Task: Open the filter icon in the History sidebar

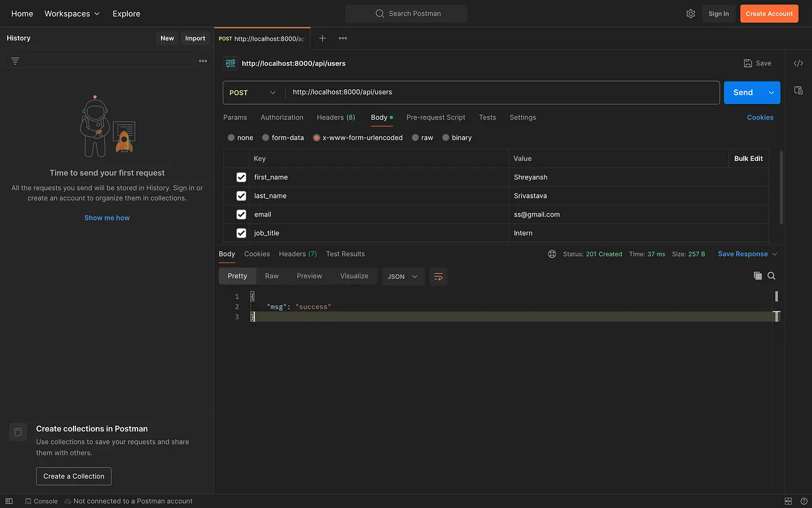Action: coord(15,60)
